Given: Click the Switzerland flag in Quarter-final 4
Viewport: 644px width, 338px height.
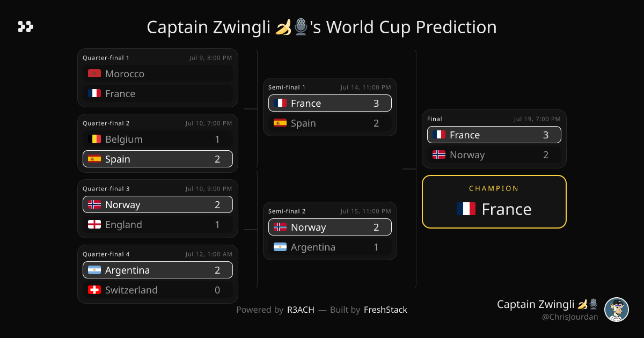Looking at the screenshot, I should 94,290.
